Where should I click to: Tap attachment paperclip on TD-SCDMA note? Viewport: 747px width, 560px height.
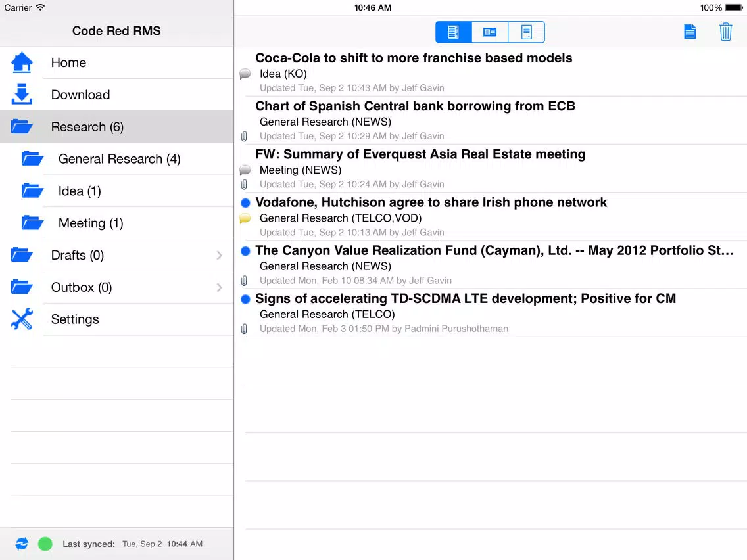tap(244, 329)
